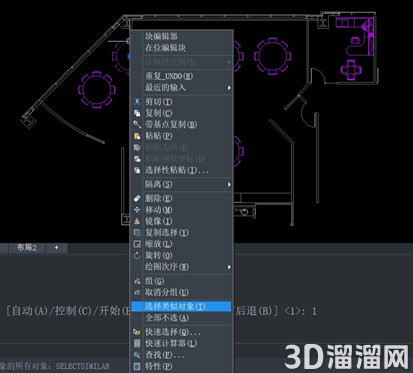Click the scissors icon beside 剪切(T)
This screenshot has width=413, height=373.
(x=137, y=102)
